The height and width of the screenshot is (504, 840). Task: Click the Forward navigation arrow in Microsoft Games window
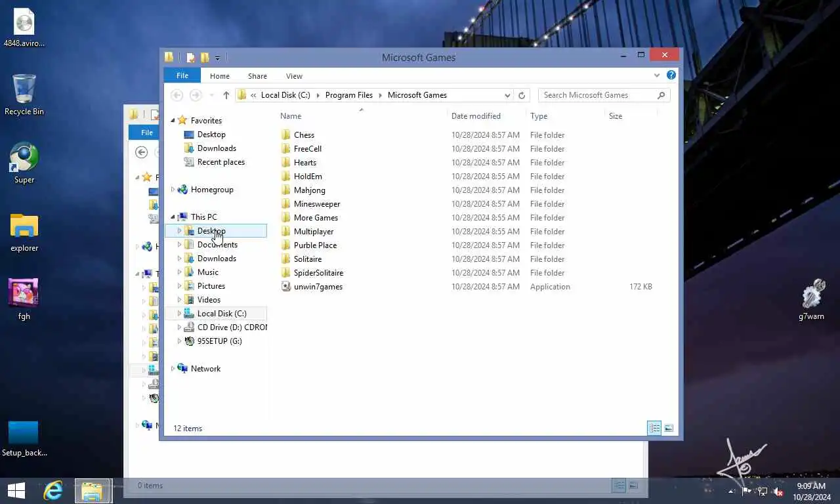[x=196, y=95]
